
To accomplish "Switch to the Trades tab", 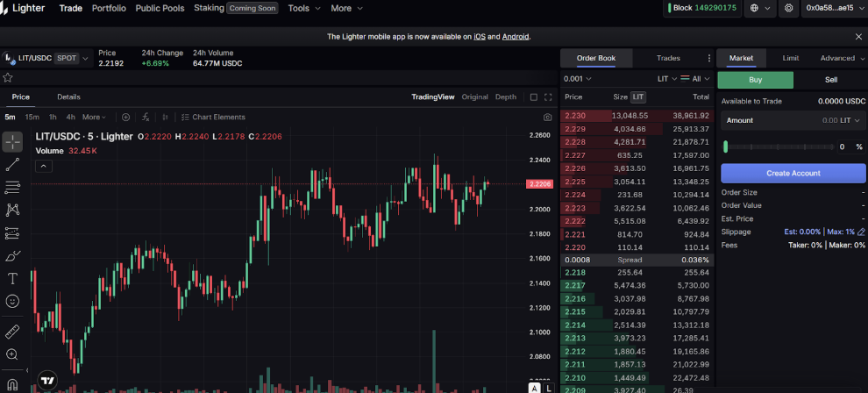I will click(668, 58).
